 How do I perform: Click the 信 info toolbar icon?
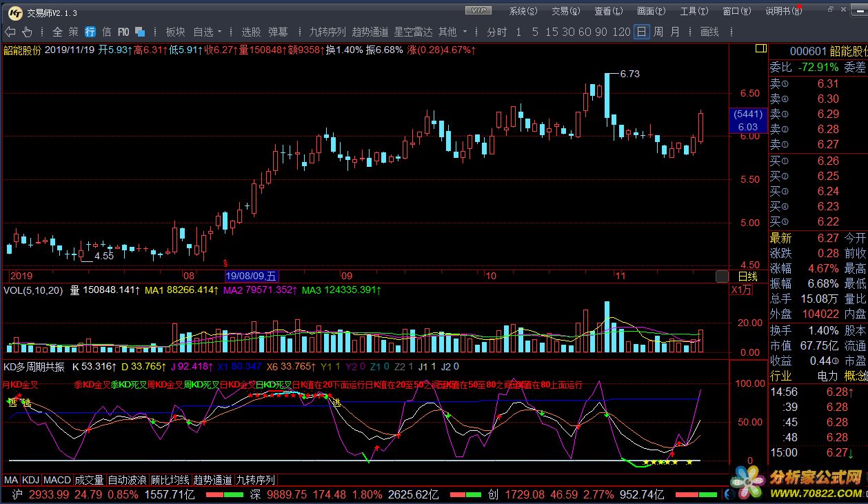point(106,32)
